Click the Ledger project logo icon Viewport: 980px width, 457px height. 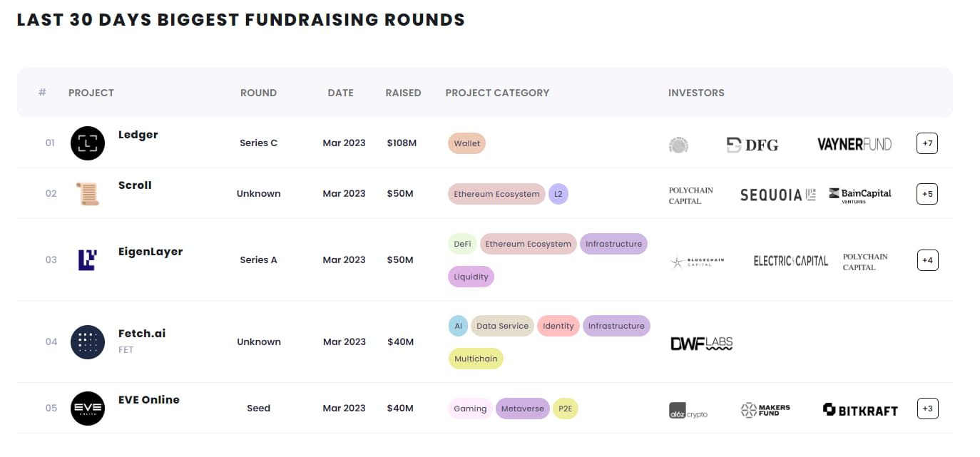[x=88, y=143]
